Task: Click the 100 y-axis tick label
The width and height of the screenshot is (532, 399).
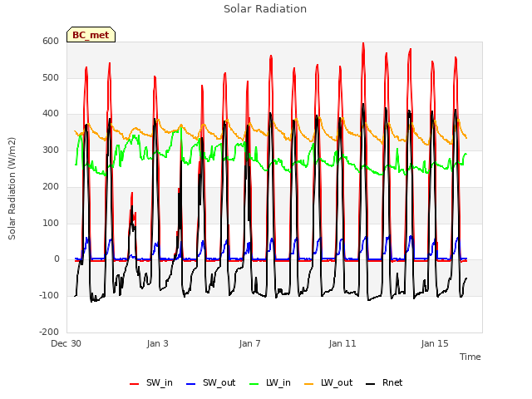Action: click(51, 223)
